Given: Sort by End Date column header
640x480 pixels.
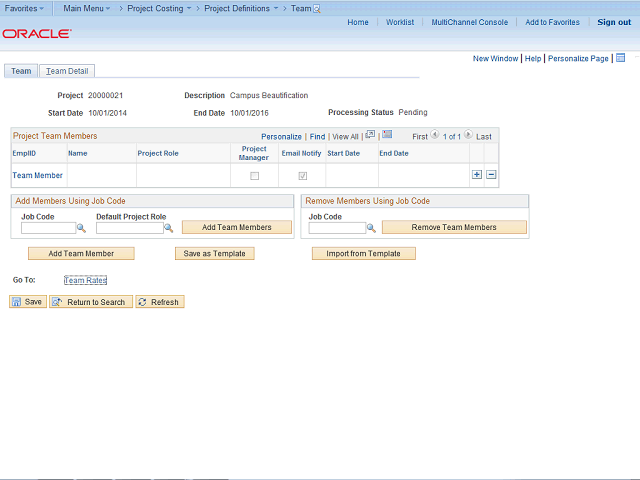Looking at the screenshot, I should click(393, 153).
